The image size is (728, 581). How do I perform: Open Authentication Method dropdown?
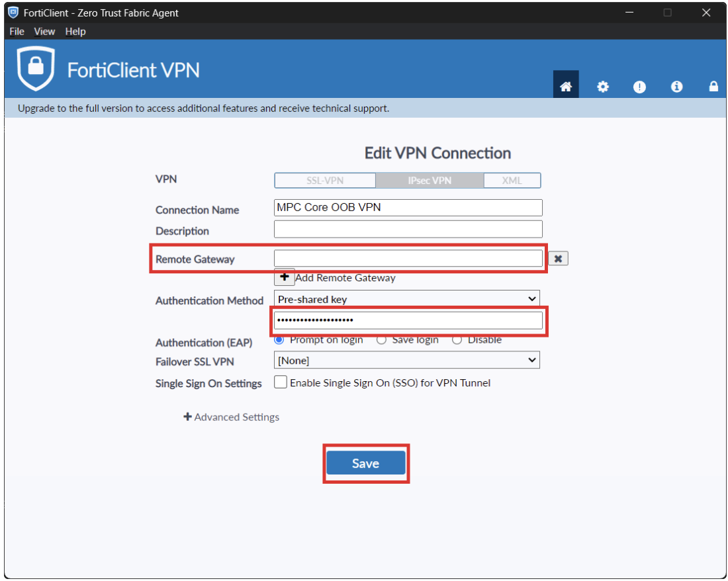[407, 299]
